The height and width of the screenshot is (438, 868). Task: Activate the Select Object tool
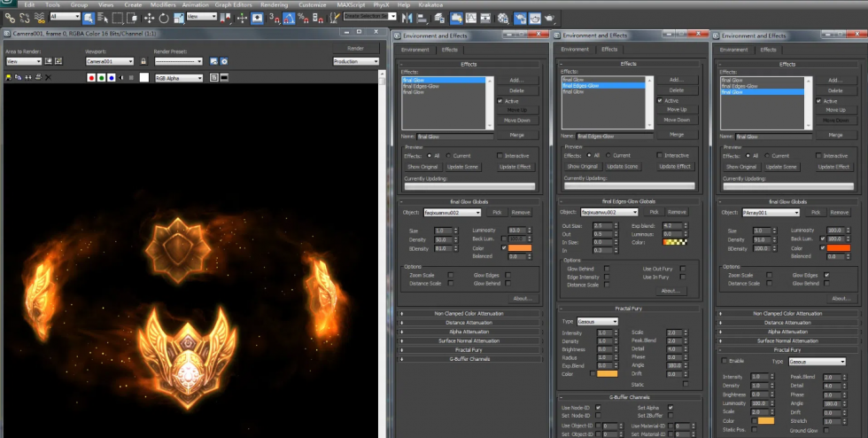88,18
